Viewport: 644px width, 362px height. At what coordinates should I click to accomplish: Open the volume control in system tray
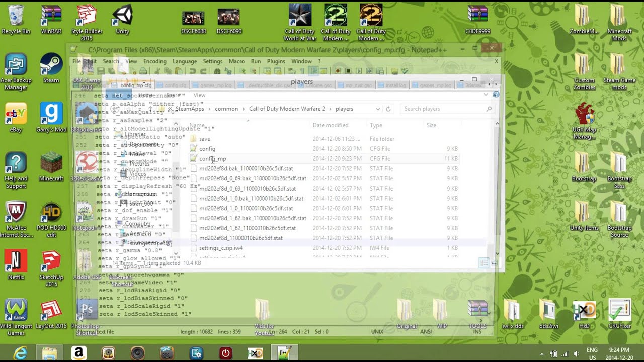(576, 354)
